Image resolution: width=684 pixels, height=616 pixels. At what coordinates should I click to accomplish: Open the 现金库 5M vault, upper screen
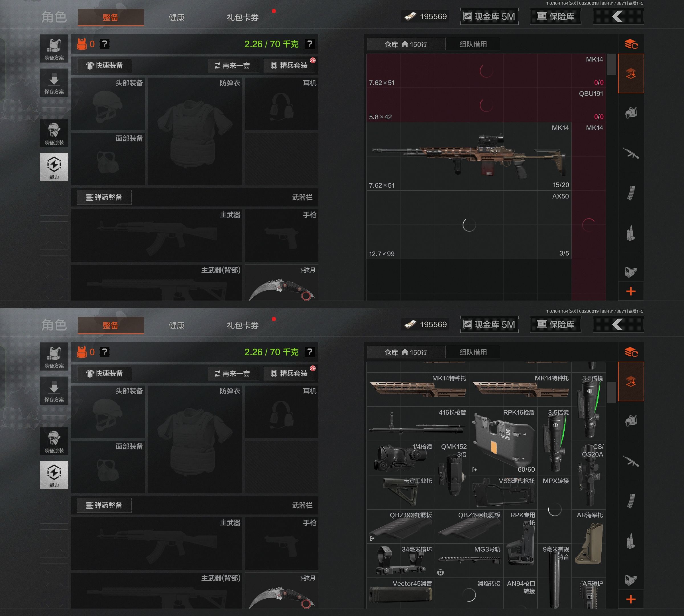tap(489, 16)
